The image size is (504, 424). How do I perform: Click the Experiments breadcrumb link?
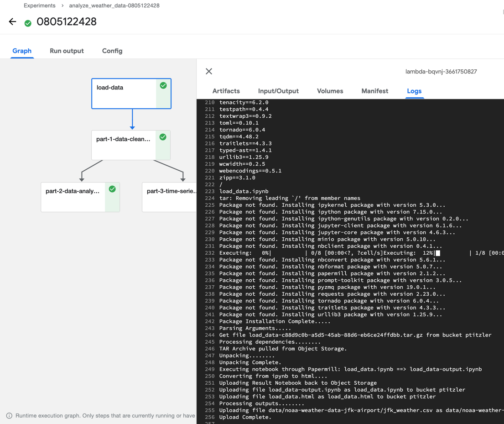(x=40, y=5)
